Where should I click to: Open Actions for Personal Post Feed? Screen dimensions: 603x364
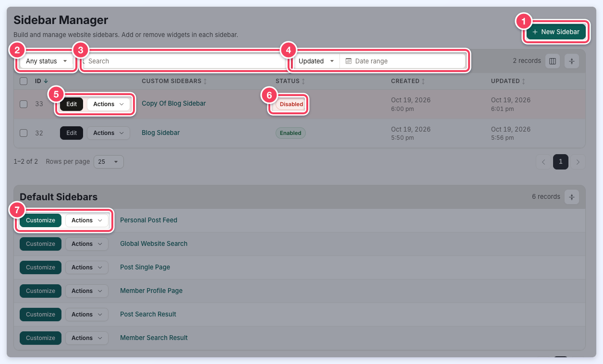tap(87, 220)
